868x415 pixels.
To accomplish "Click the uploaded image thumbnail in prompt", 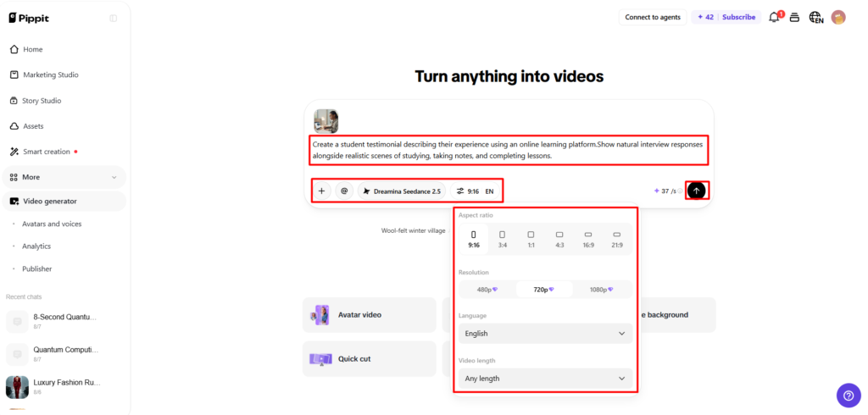I will 326,121.
